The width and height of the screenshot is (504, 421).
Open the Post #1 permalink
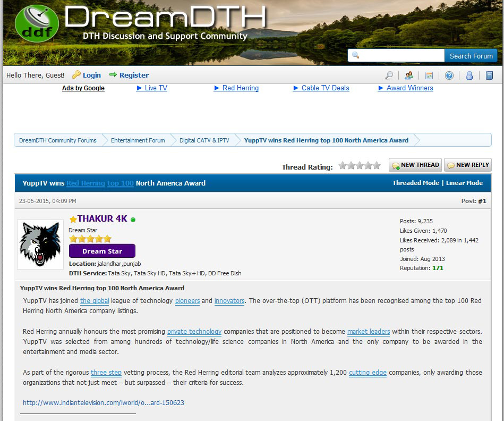click(482, 201)
